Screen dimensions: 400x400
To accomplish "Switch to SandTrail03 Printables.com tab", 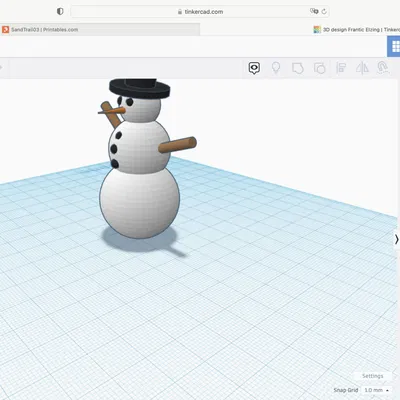I will pos(100,29).
